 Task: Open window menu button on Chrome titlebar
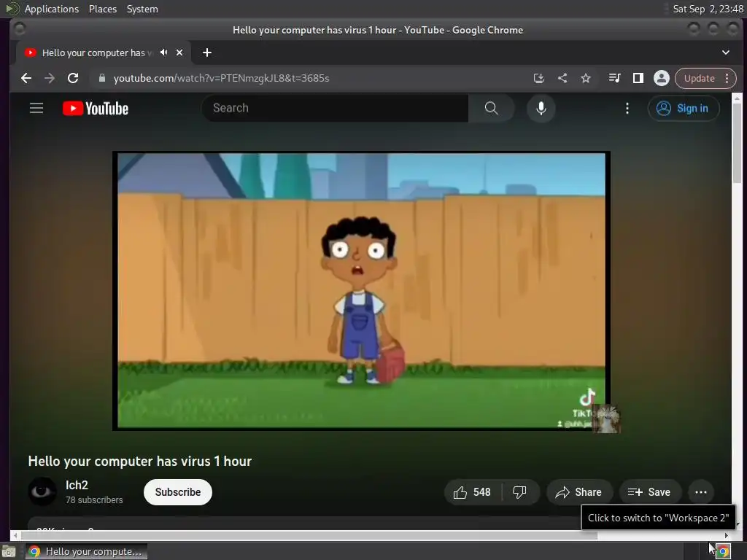pos(20,29)
